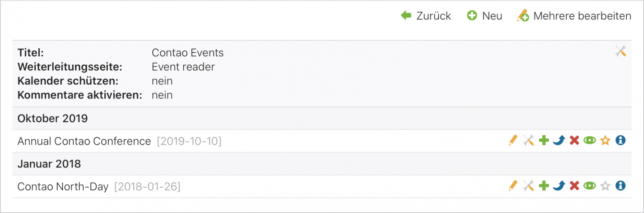
Task: Go back with the Zurück link
Action: (x=426, y=16)
